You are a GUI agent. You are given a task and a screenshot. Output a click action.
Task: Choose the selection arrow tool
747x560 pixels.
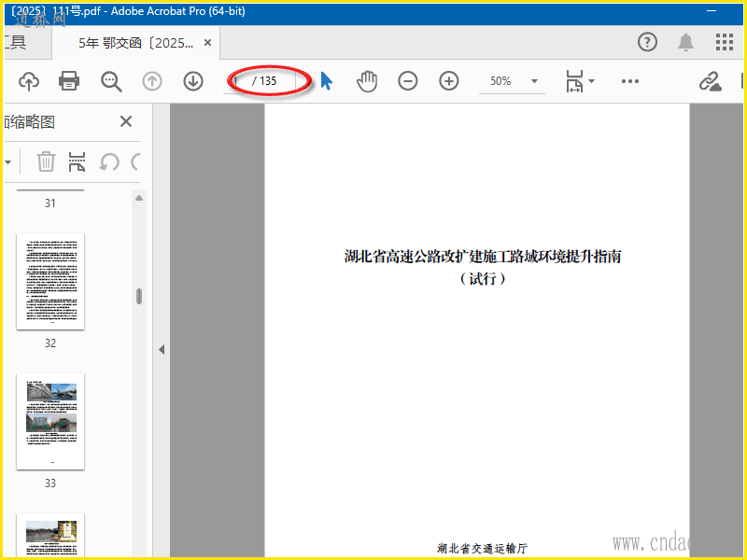(x=326, y=81)
